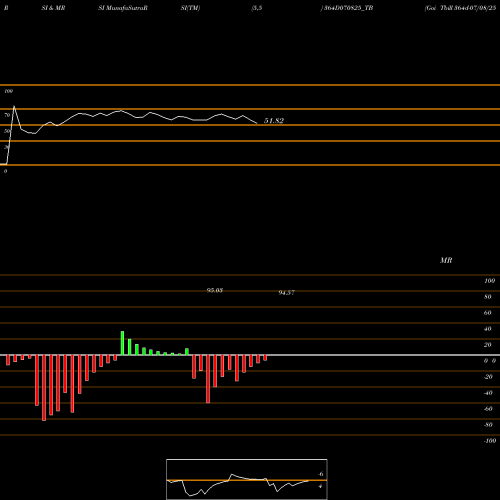
Task: Click the 'SI & MR' header text
Action: click(x=53, y=8)
